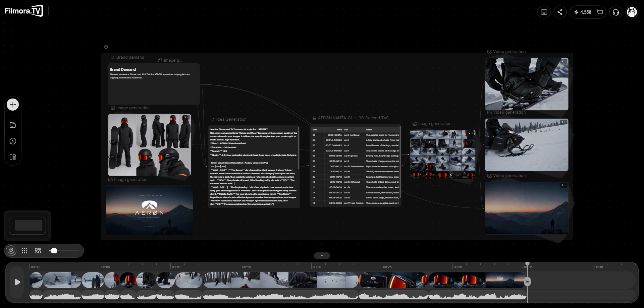This screenshot has height=308, width=644.
Task: Click the auto-arrange nodes layout icon
Action: (x=38, y=251)
